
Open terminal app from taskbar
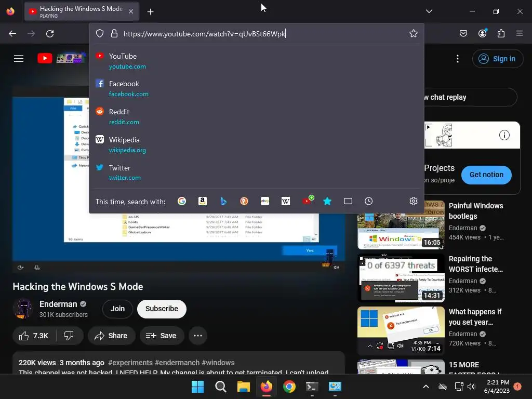312,387
